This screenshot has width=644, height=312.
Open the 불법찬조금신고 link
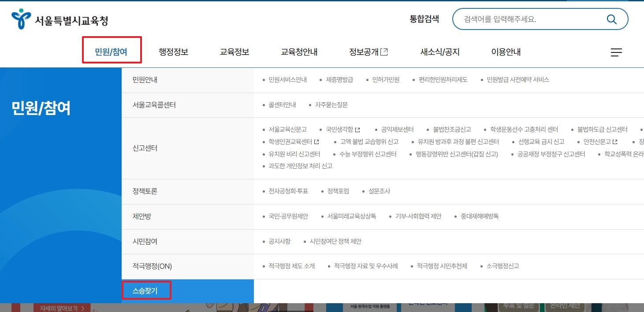[452, 130]
